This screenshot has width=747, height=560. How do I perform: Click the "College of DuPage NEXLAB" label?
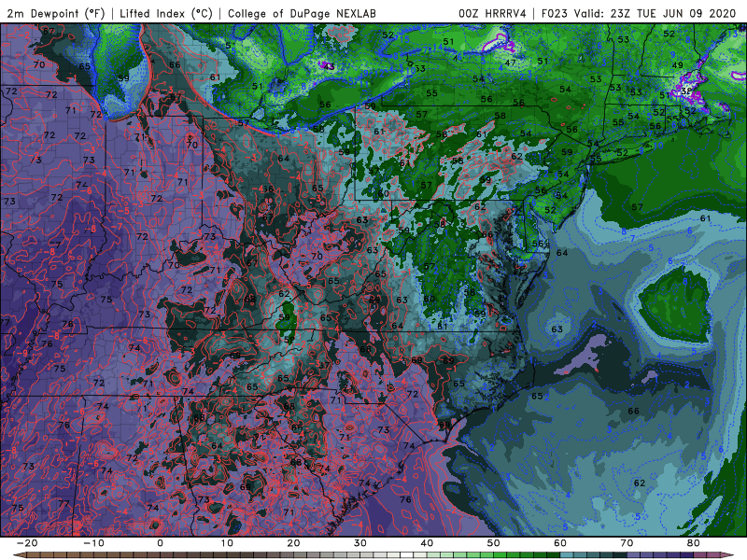click(302, 14)
